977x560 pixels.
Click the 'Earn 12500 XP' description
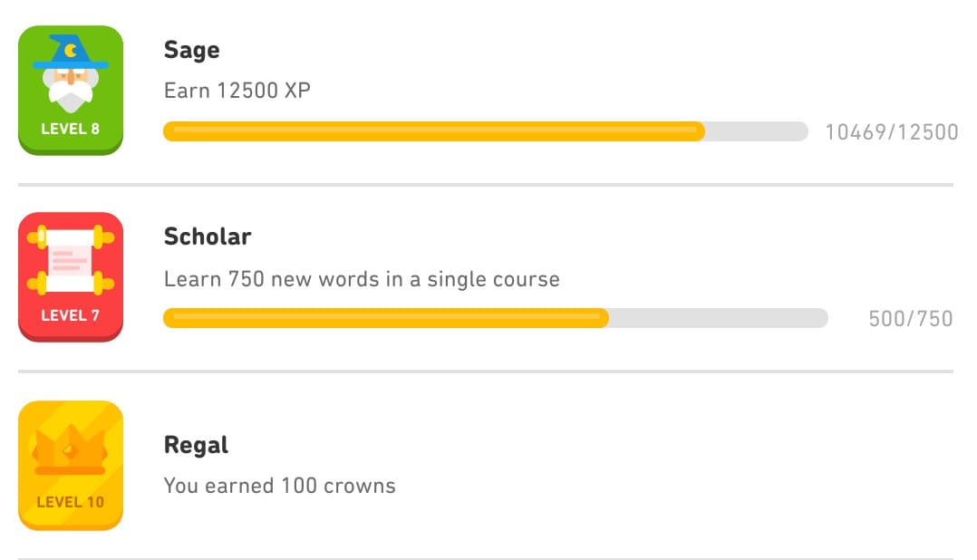tap(237, 91)
